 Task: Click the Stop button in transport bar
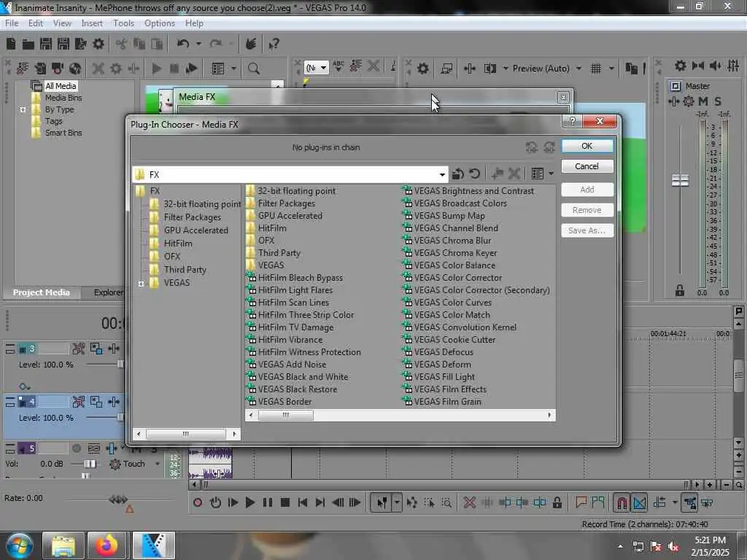click(x=285, y=502)
